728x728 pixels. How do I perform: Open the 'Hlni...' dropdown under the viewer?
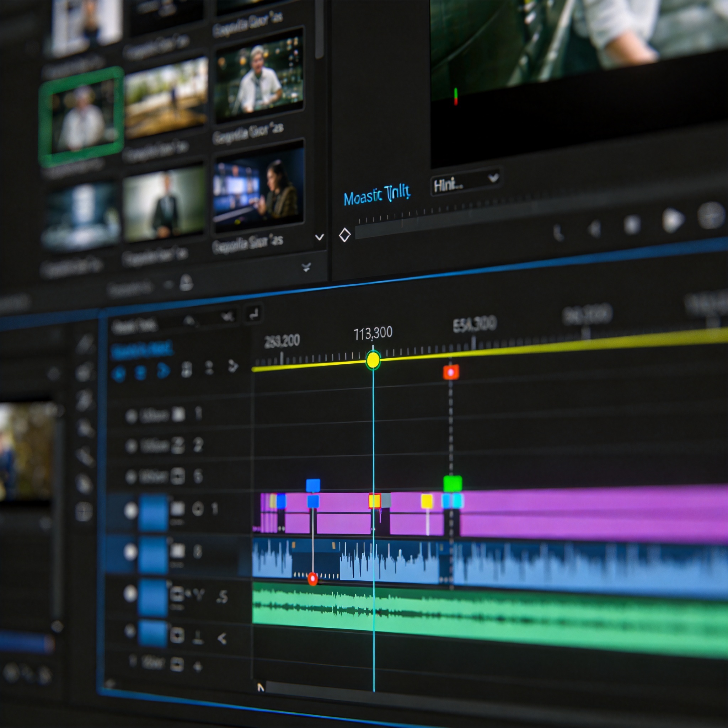tap(465, 182)
